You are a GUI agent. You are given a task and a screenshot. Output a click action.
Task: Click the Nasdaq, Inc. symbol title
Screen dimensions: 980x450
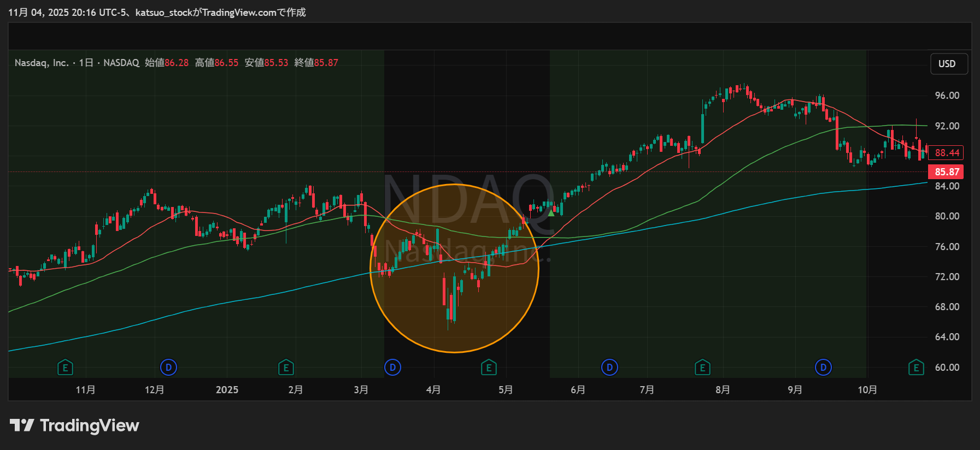pos(42,63)
